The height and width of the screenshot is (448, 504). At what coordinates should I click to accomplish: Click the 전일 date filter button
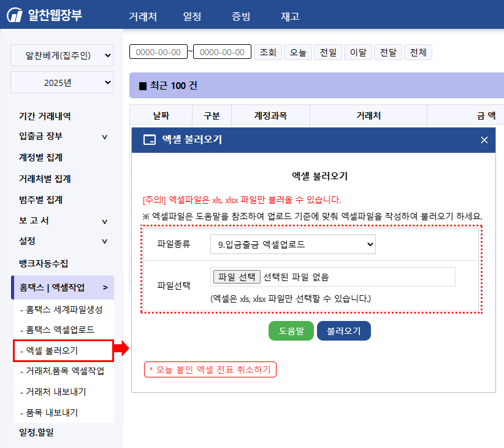[x=328, y=52]
